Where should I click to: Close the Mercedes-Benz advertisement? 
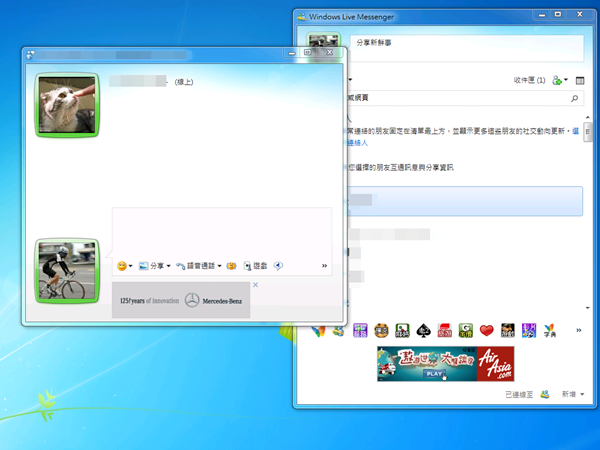256,285
